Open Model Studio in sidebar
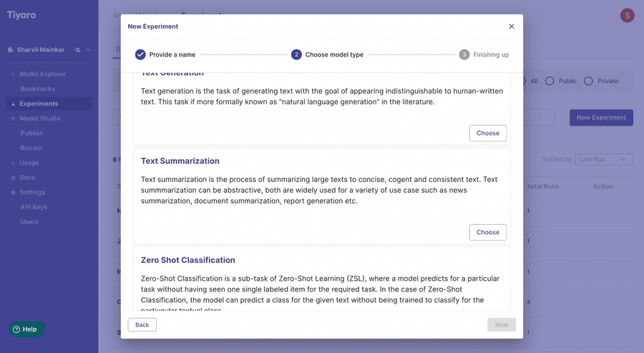This screenshot has height=353, width=644. click(40, 118)
